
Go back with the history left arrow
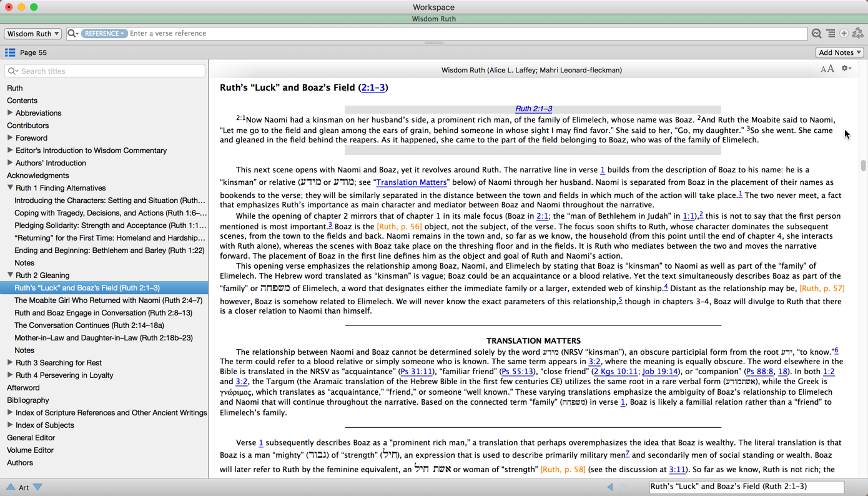(x=610, y=487)
